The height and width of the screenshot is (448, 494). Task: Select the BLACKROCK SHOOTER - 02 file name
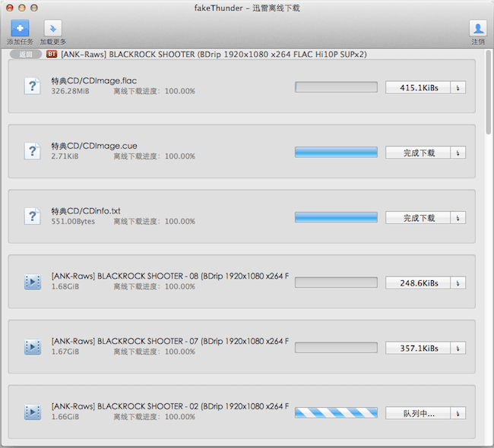pos(170,406)
